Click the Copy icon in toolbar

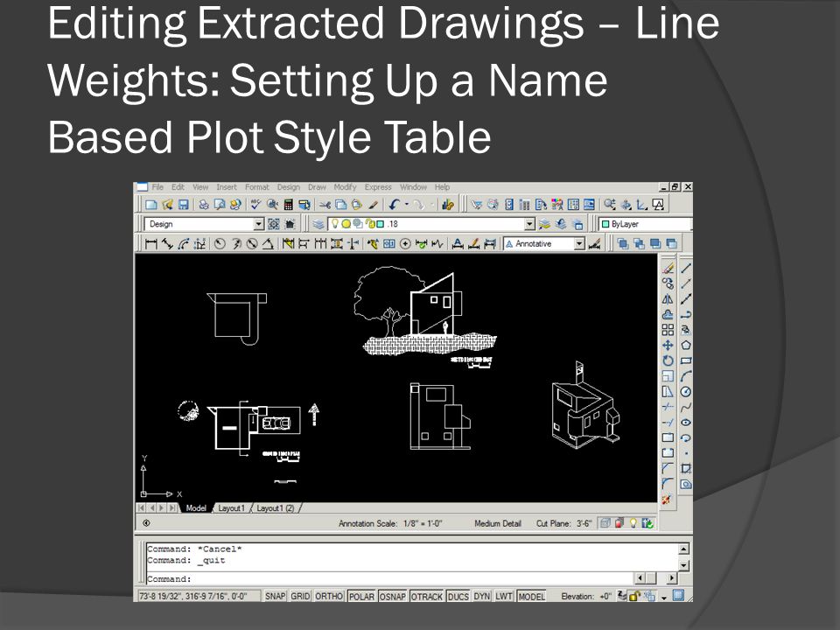tap(340, 205)
